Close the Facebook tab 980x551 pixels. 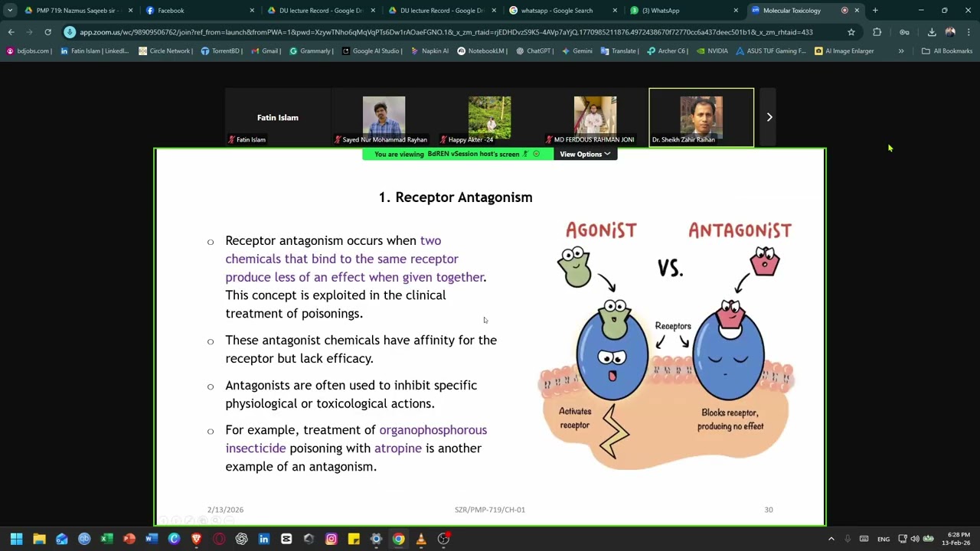coord(252,11)
